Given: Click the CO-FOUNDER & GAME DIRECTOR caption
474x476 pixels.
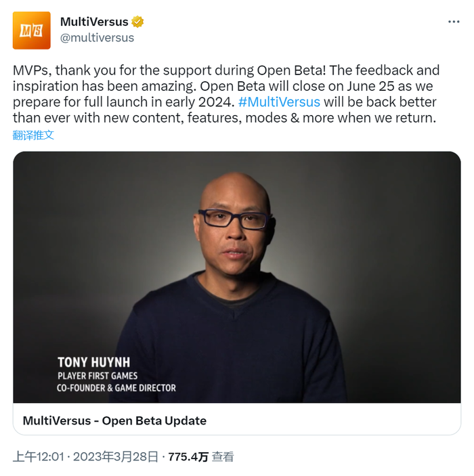Looking at the screenshot, I should pyautogui.click(x=116, y=388).
